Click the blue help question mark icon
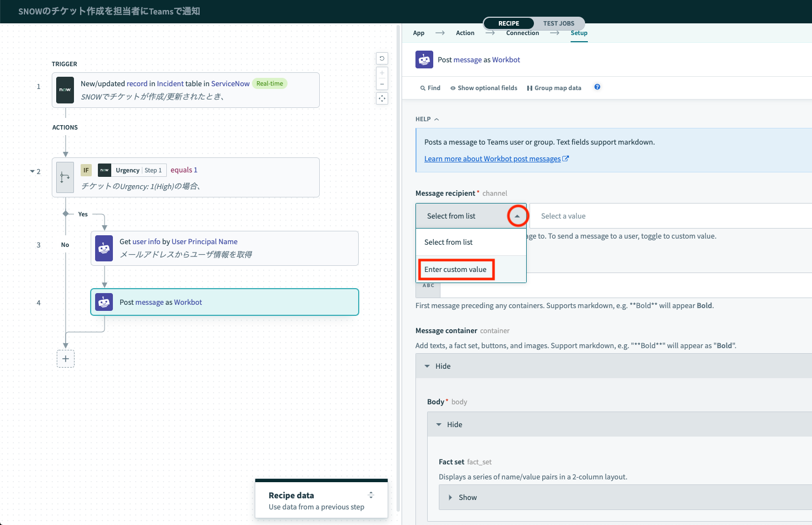Screen dimensions: 812x525 point(597,87)
